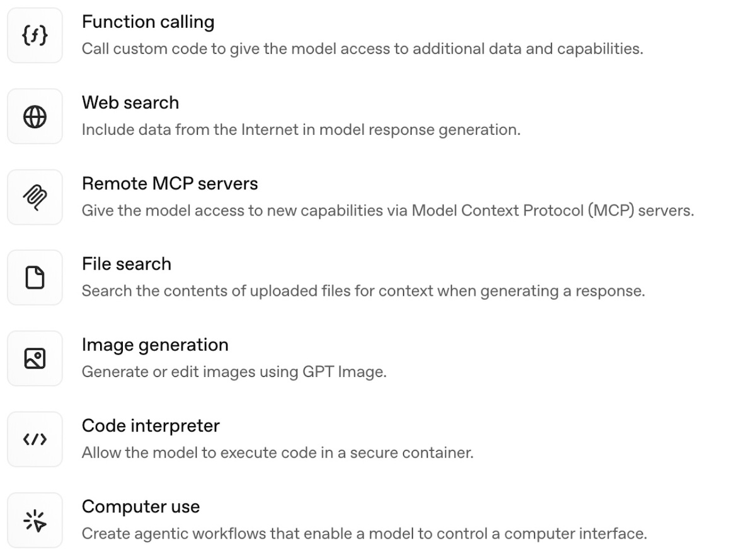756x557 pixels.
Task: Select the Image generation heading
Action: pyautogui.click(x=155, y=345)
